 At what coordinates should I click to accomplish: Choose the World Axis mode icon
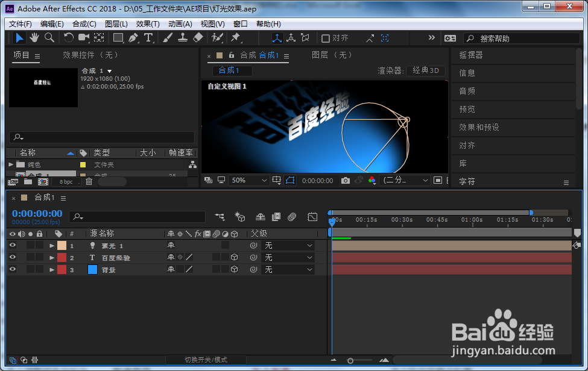tap(291, 38)
